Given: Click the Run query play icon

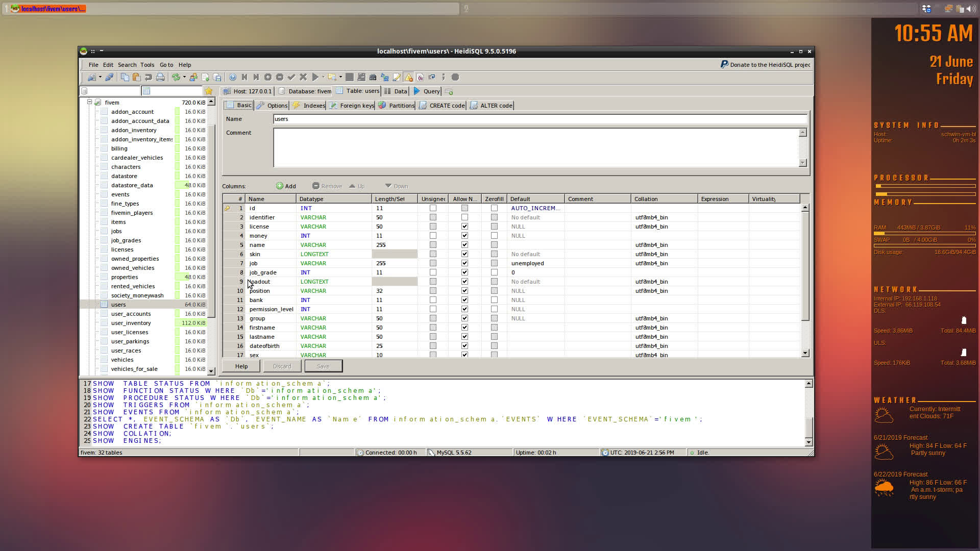Looking at the screenshot, I should 315,78.
